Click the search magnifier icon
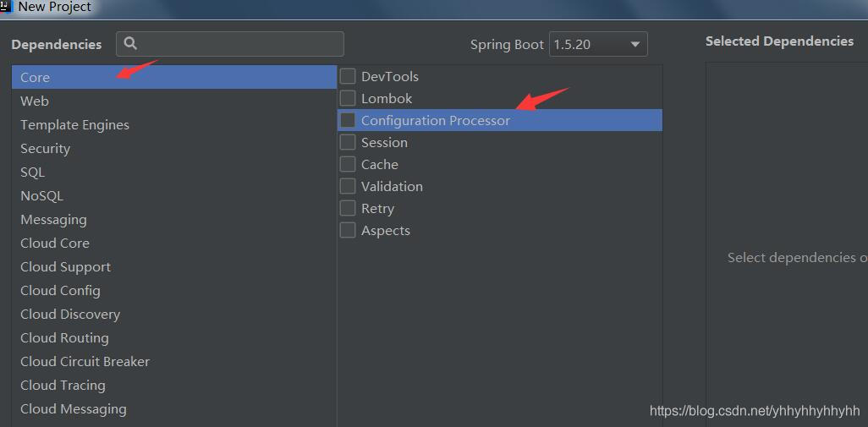The height and width of the screenshot is (427, 868). tap(130, 44)
